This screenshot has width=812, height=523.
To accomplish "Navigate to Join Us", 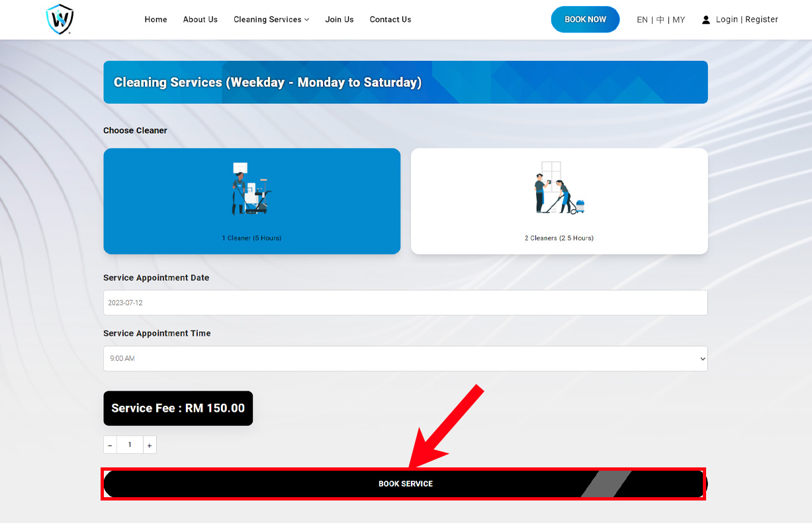I will click(x=339, y=20).
